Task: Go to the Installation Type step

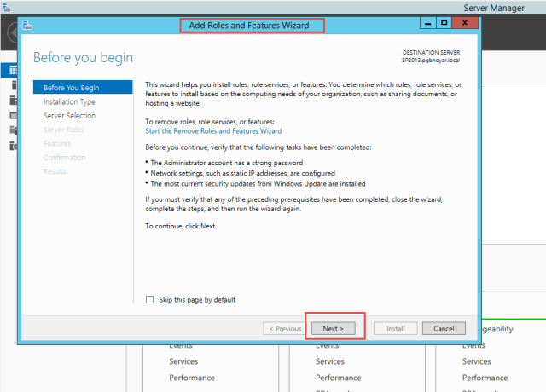Action: (x=69, y=101)
